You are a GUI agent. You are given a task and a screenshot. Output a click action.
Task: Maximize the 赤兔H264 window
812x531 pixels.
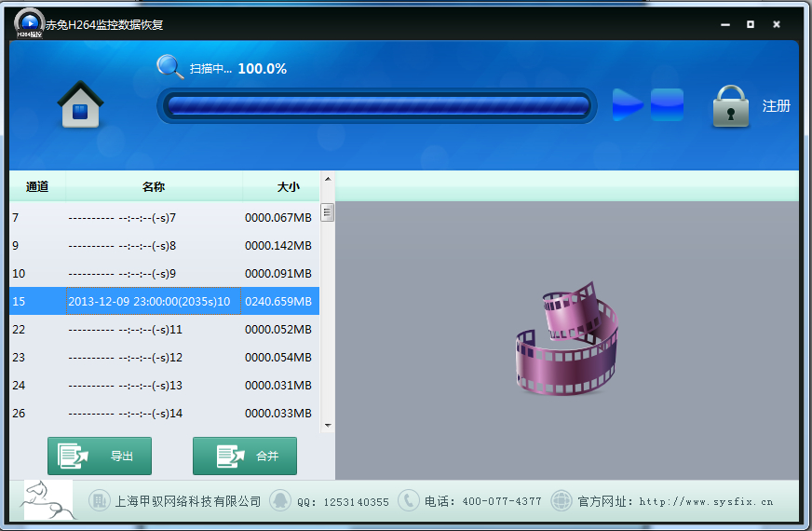751,24
